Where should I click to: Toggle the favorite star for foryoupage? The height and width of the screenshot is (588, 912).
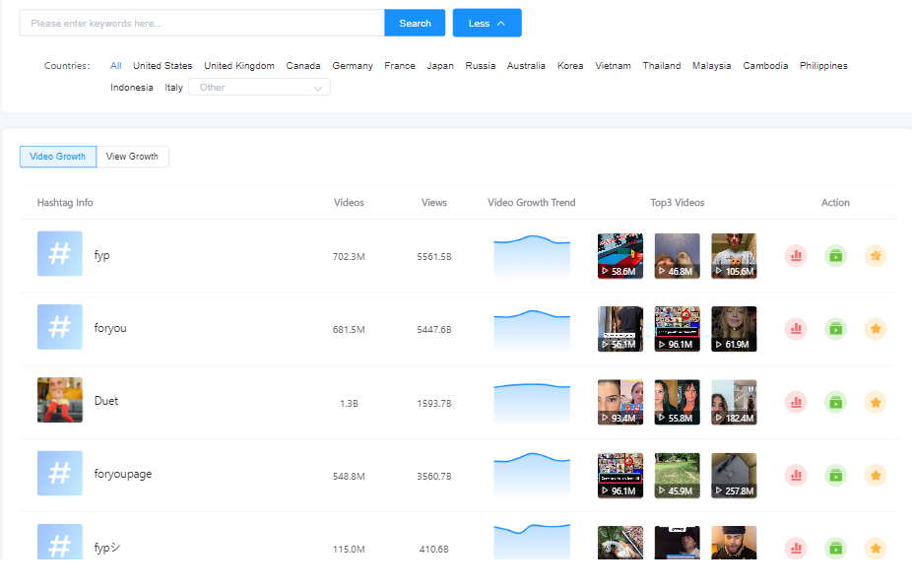click(876, 475)
